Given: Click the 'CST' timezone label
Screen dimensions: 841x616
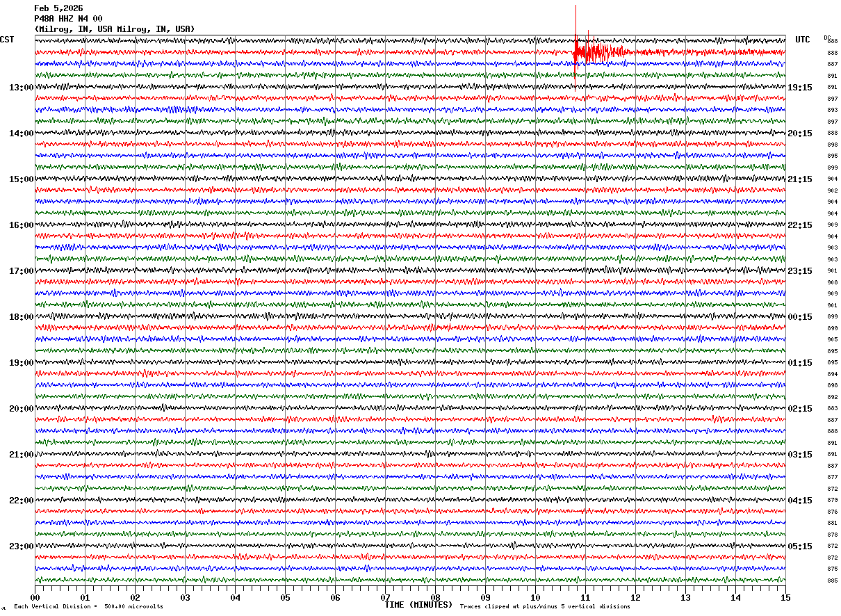Looking at the screenshot, I should 7,40.
